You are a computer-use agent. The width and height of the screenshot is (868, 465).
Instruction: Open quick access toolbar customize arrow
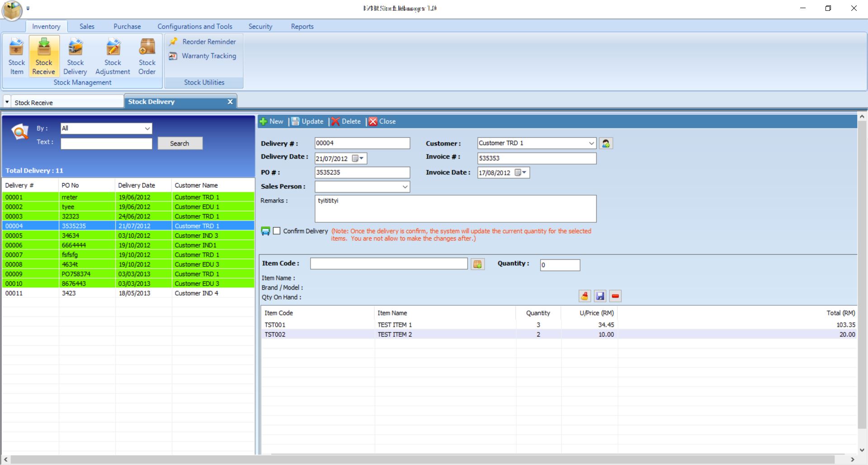point(28,9)
